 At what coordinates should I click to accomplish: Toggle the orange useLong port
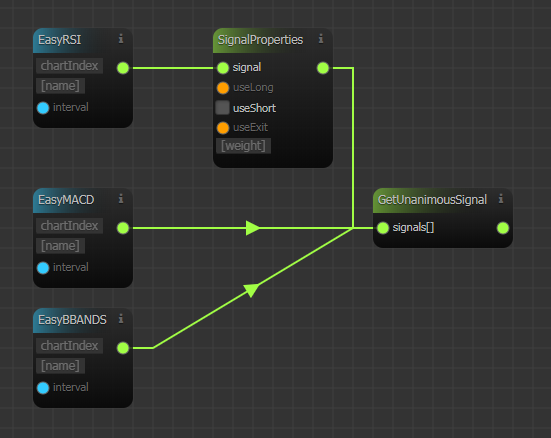(x=223, y=88)
